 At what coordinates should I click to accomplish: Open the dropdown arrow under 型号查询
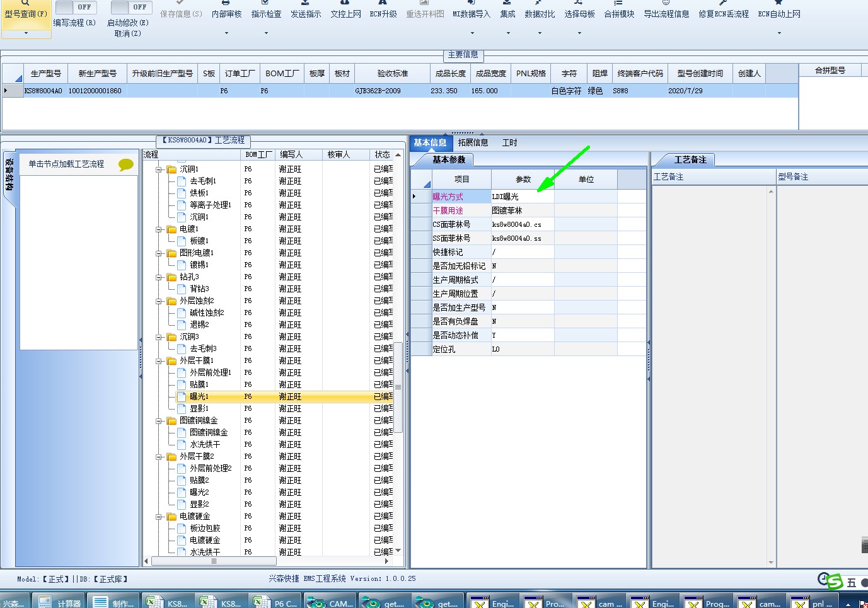[x=26, y=33]
